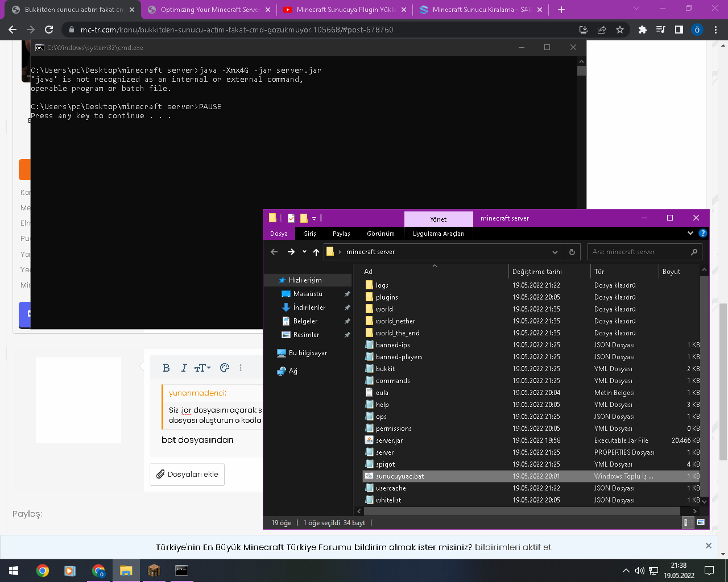Viewport: 728px width, 582px height.
Task: Open the browser side panel icon
Action: point(679,30)
